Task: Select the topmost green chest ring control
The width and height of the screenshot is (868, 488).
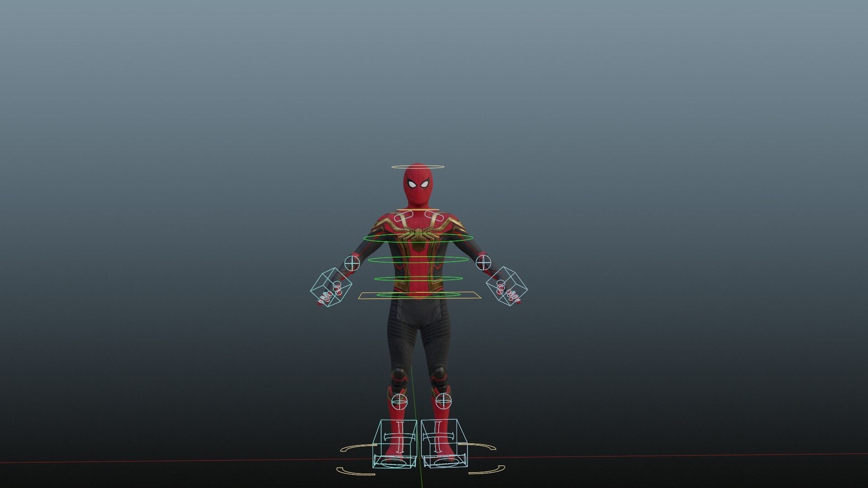Action: (x=418, y=238)
